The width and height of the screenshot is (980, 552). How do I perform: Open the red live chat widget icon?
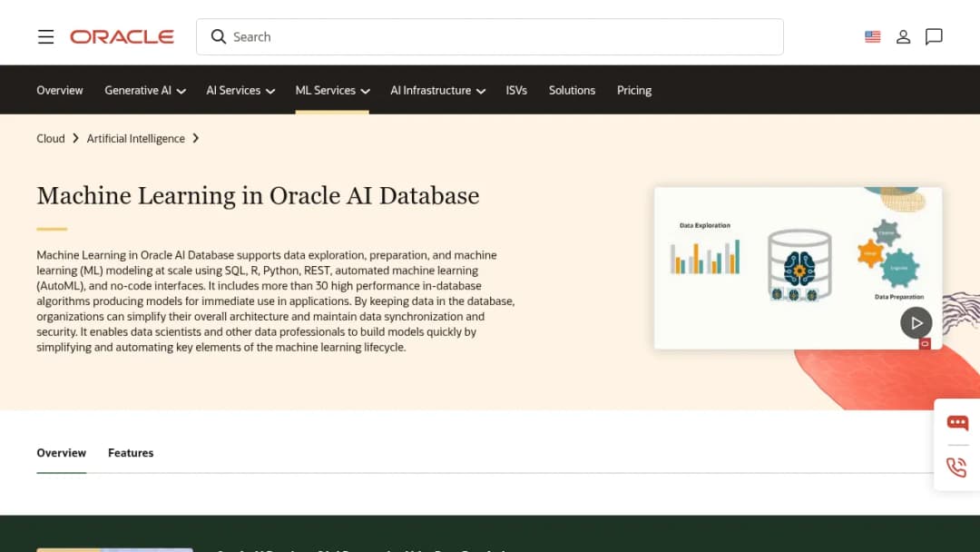pyautogui.click(x=957, y=423)
